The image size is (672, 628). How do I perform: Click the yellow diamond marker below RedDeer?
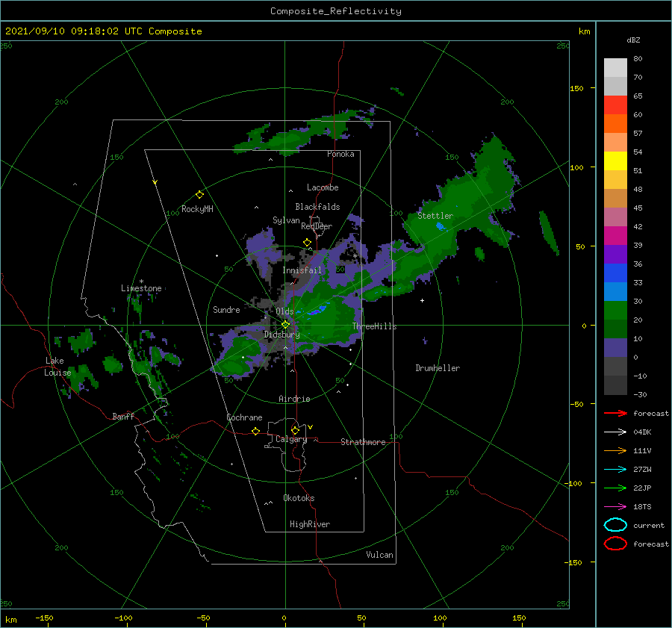307,243
